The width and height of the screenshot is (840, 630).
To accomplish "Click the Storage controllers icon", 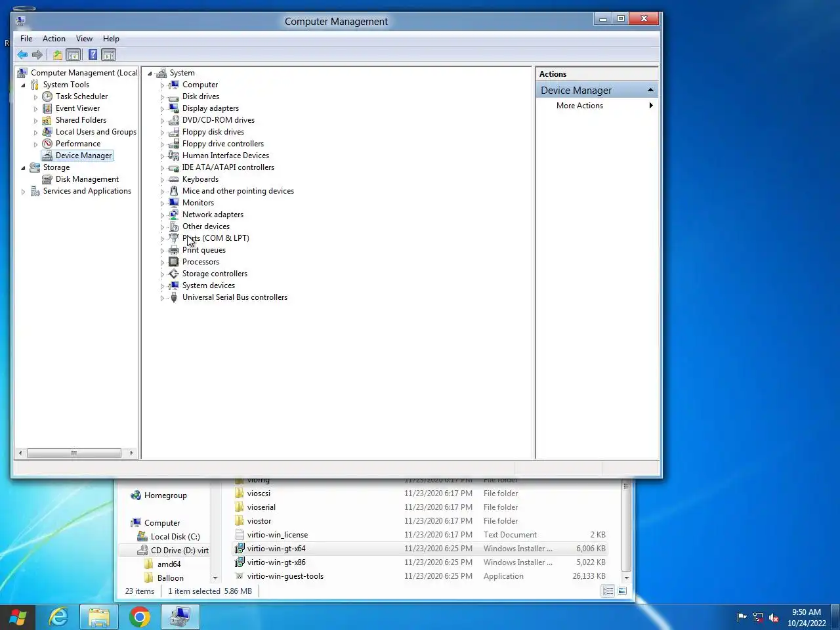I will pos(174,274).
